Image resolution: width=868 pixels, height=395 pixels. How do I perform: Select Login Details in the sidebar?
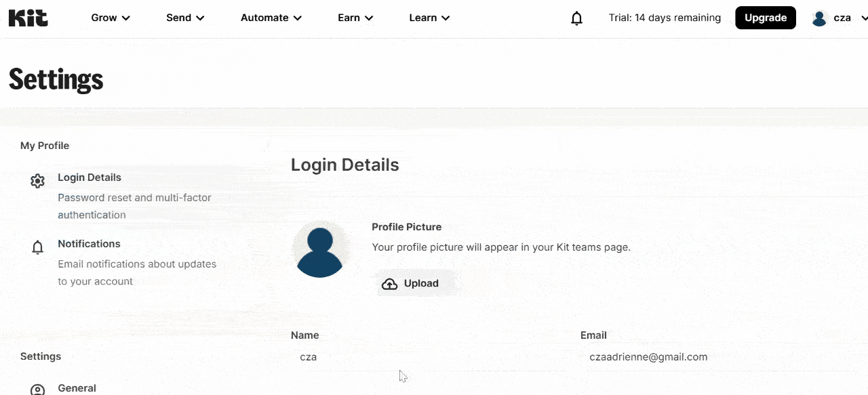tap(90, 177)
